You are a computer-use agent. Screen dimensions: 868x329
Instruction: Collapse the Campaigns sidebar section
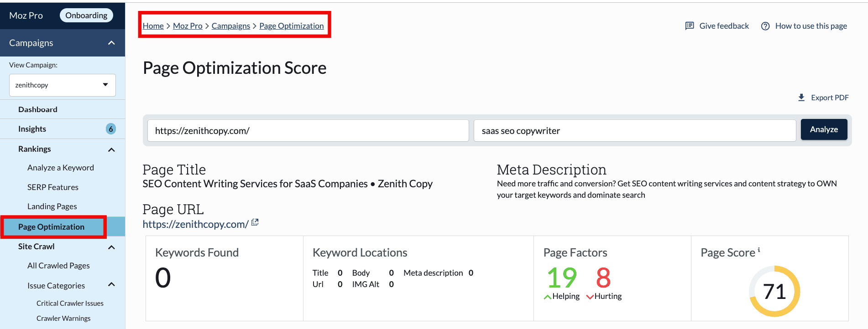(111, 43)
